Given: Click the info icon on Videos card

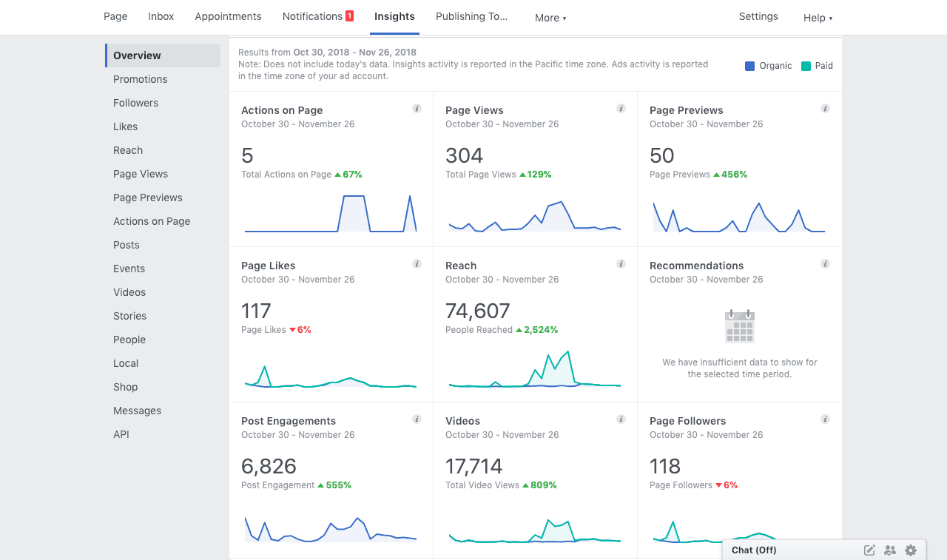Looking at the screenshot, I should 621,419.
